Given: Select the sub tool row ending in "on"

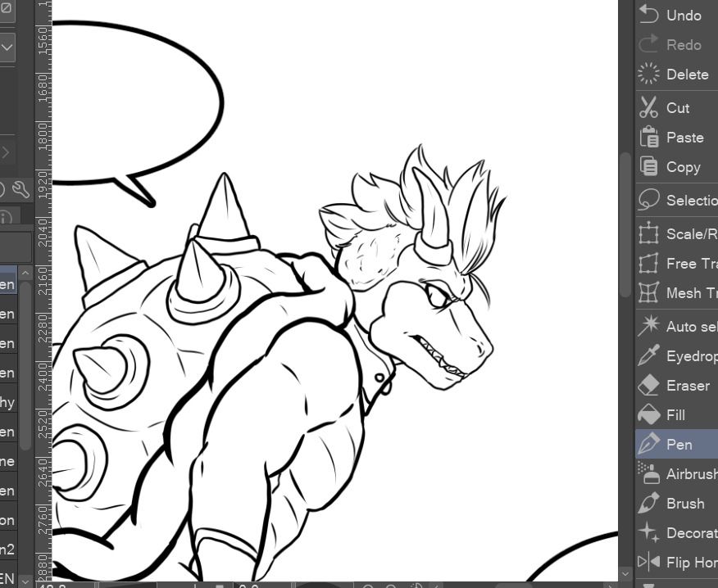Looking at the screenshot, I should (x=9, y=520).
